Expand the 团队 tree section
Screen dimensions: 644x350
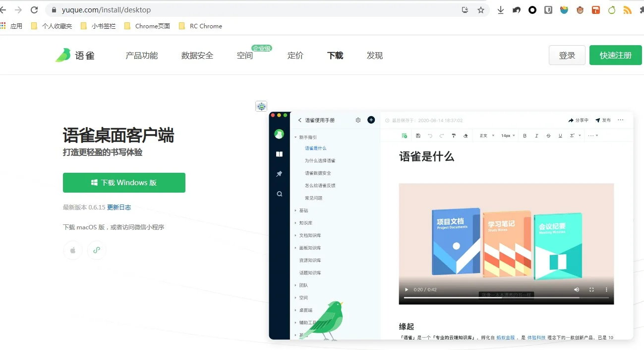pos(295,285)
